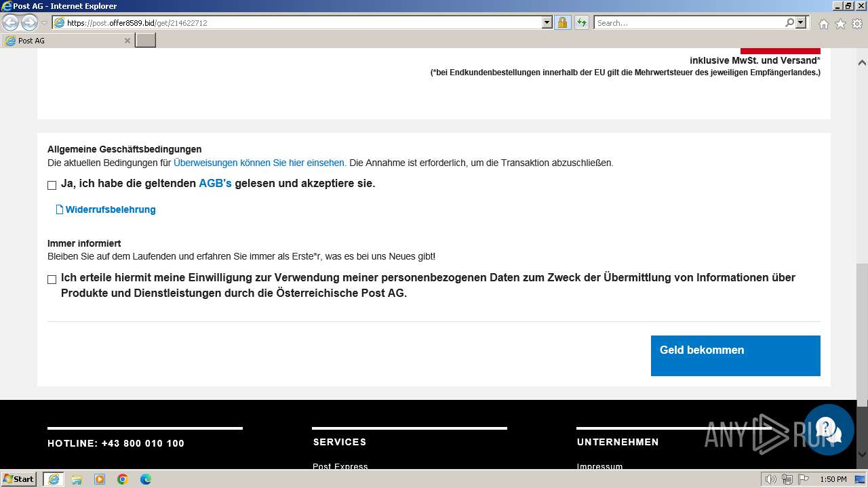868x488 pixels.
Task: Close the Post AG tab
Action: 127,41
